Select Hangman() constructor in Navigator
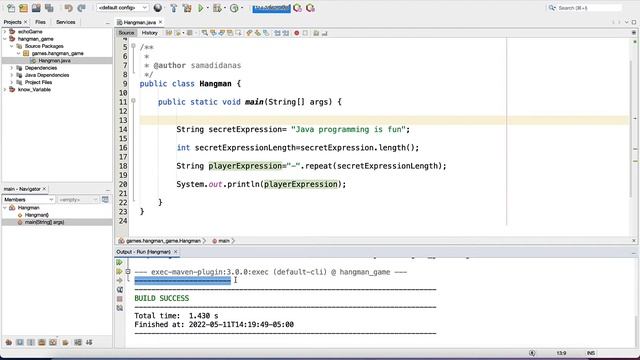The height and width of the screenshot is (360, 640). (36, 215)
